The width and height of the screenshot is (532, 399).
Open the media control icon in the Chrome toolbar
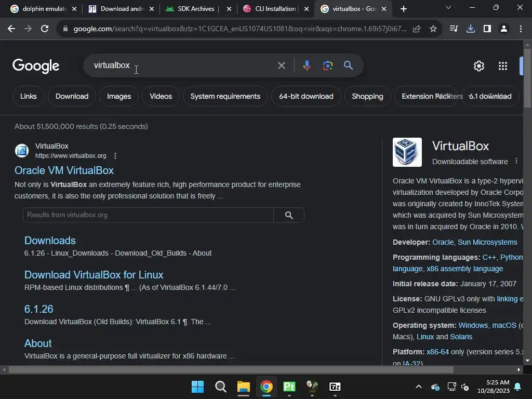coord(454,29)
